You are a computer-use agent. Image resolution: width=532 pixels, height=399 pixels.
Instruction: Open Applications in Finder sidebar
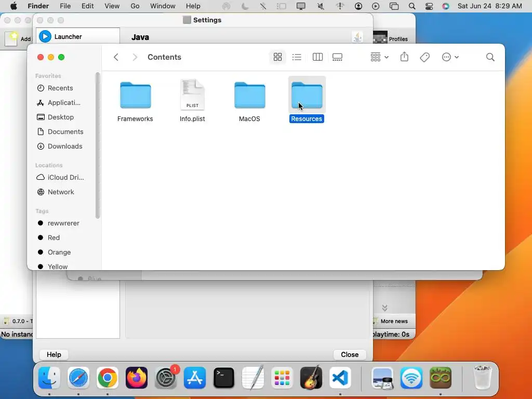(x=60, y=102)
